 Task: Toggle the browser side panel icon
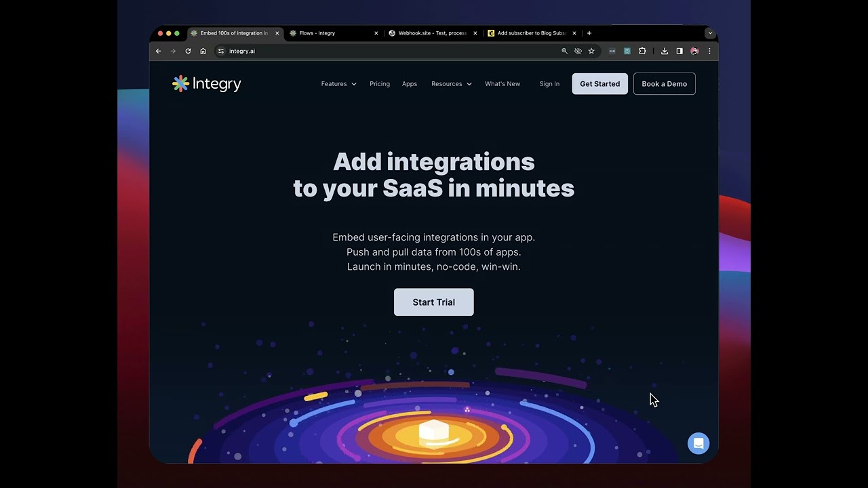click(x=679, y=51)
